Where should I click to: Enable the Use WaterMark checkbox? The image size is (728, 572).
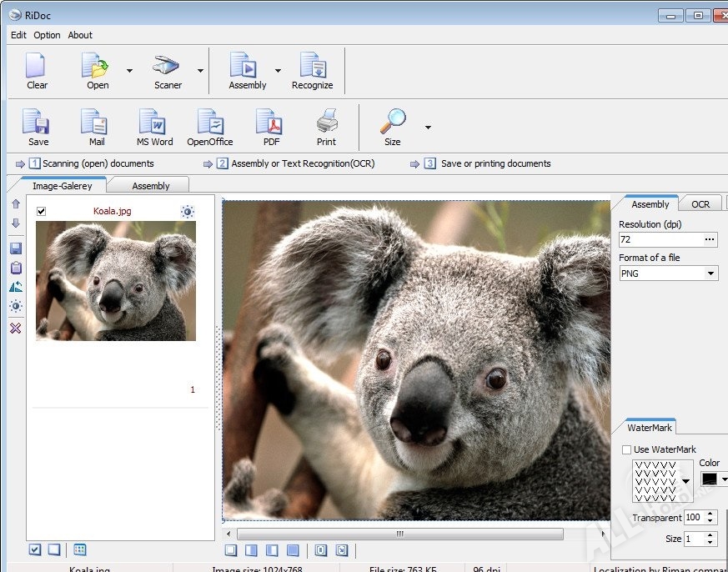(x=626, y=449)
